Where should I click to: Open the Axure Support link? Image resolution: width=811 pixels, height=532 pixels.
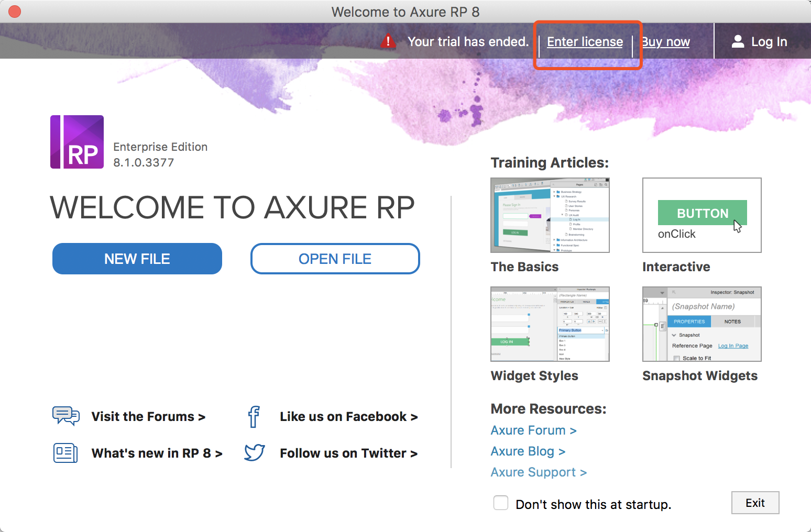pos(539,472)
